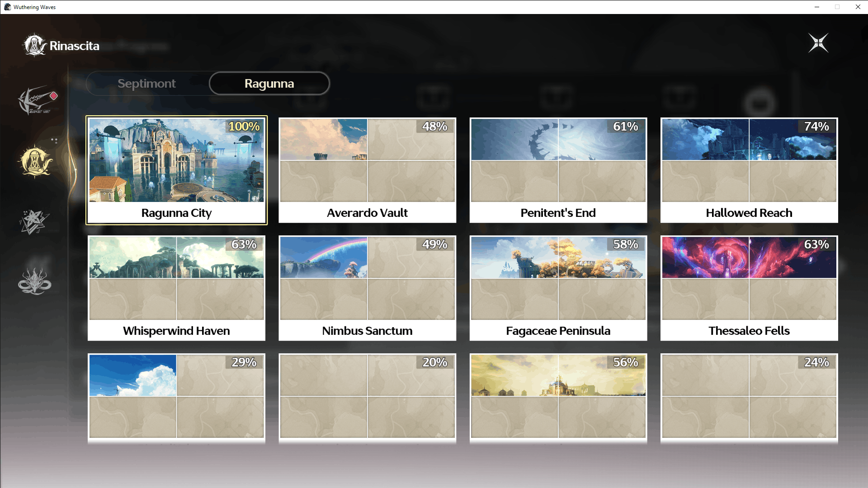Viewport: 868px width, 488px height.
Task: Open the Averardo Vault card
Action: pos(368,170)
